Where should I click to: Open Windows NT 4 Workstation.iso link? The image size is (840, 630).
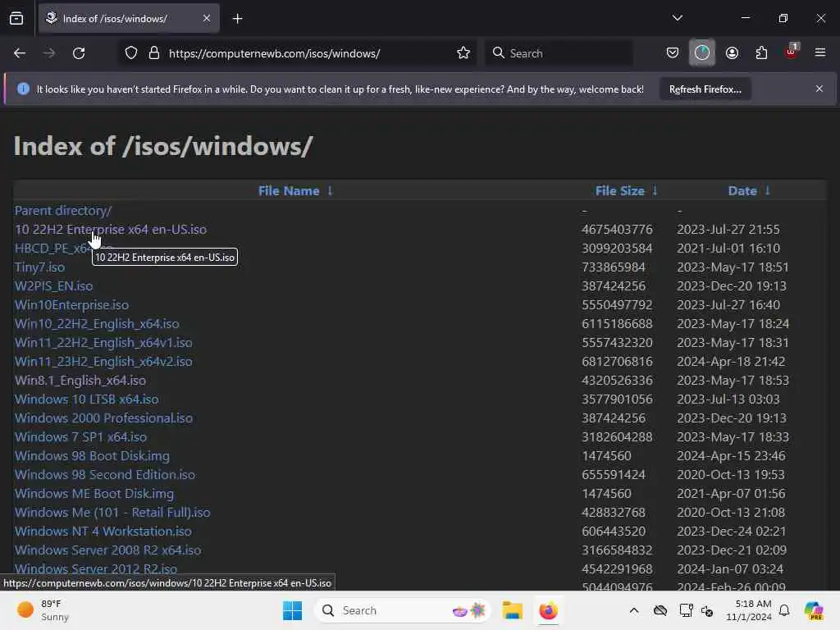click(103, 532)
